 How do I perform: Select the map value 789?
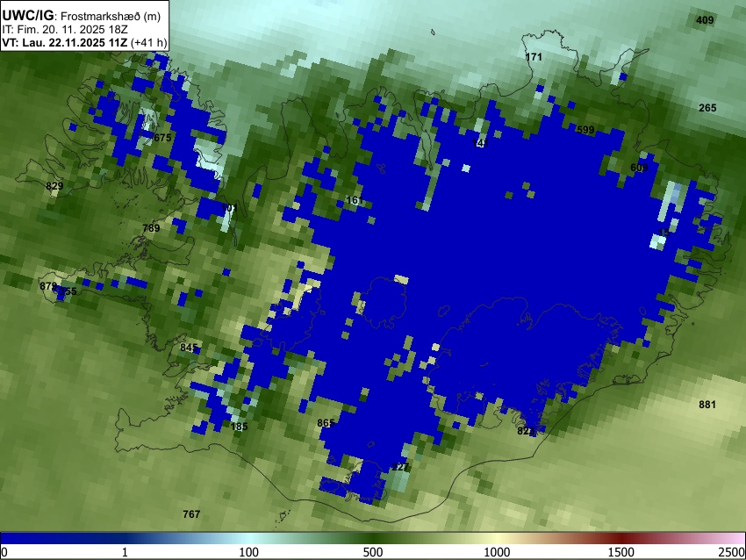pyautogui.click(x=151, y=228)
